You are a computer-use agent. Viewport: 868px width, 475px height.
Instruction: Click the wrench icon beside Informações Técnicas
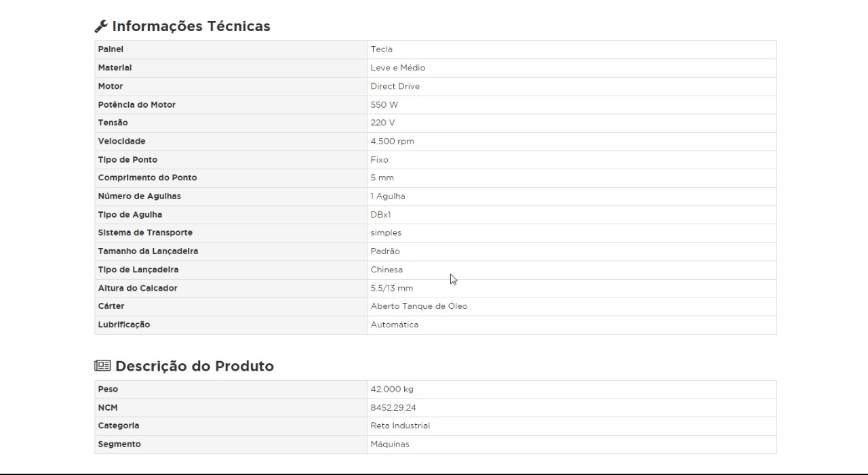(100, 27)
